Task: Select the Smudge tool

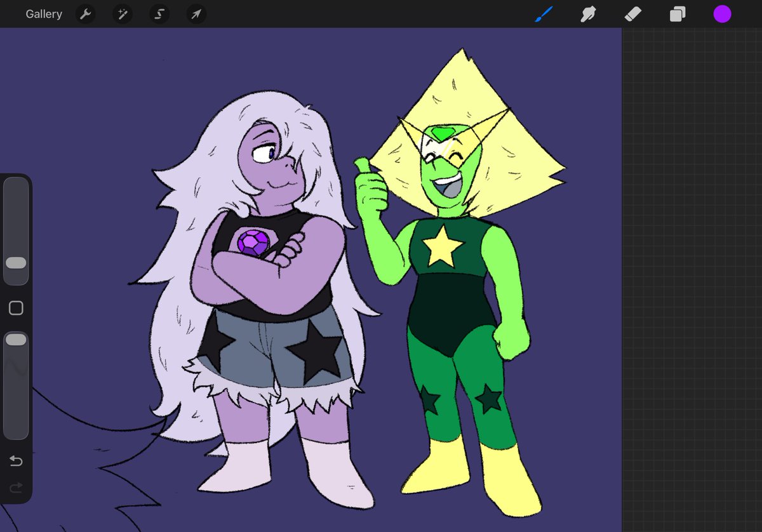Action: (588, 14)
